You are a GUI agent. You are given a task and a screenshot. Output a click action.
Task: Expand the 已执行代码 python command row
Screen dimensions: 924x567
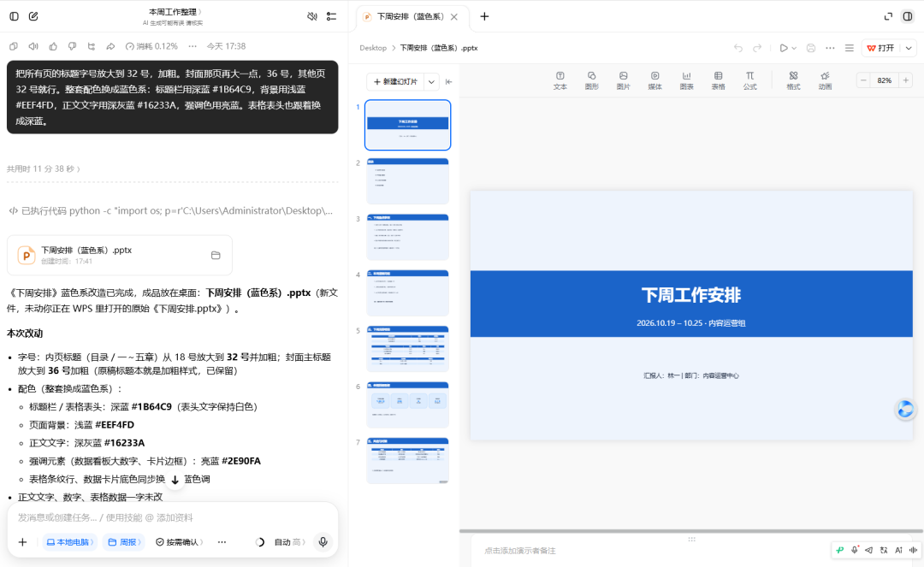[171, 210]
